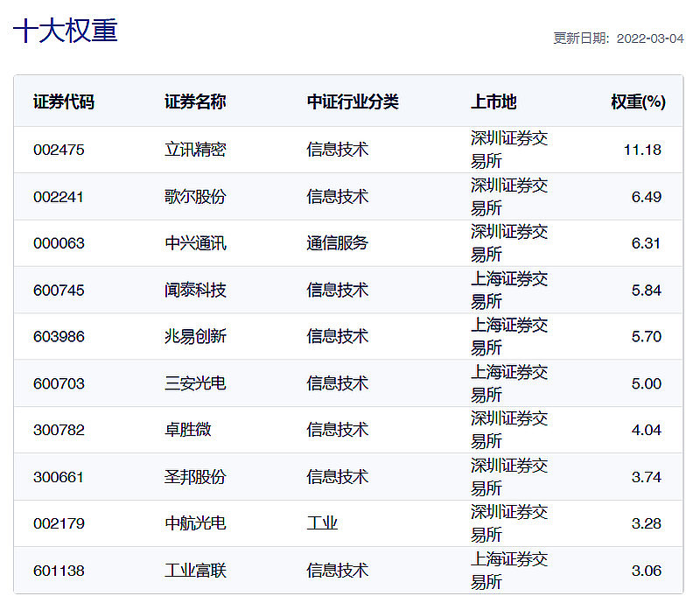Viewport: 700px width, 610px height.
Task: Click the 工业富联 security name
Action: pyautogui.click(x=195, y=571)
